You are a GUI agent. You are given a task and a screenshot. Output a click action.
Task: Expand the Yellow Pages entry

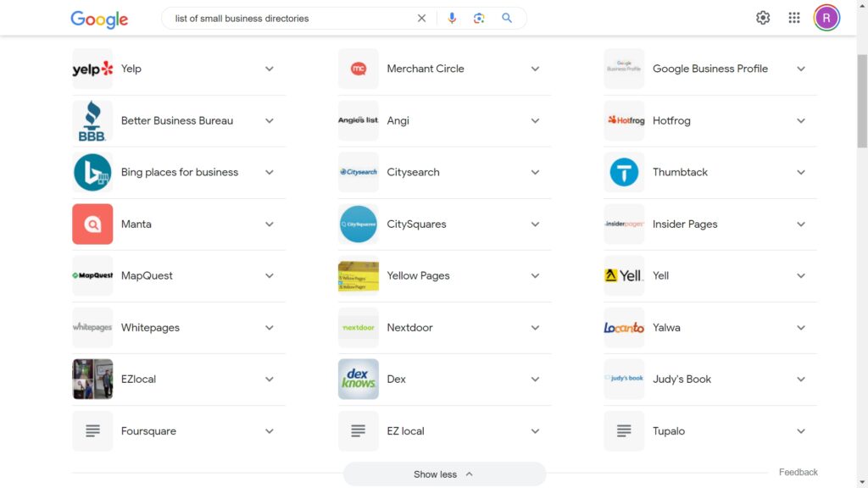tap(535, 275)
